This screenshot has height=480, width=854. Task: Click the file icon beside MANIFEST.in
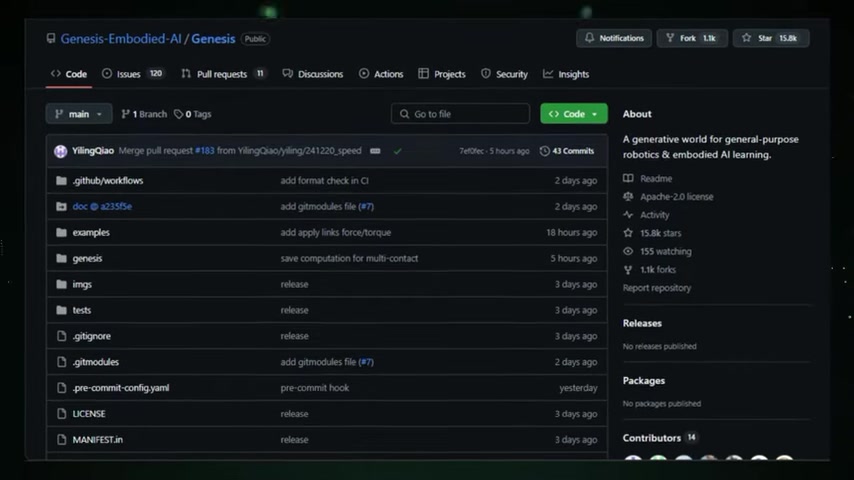click(x=62, y=440)
